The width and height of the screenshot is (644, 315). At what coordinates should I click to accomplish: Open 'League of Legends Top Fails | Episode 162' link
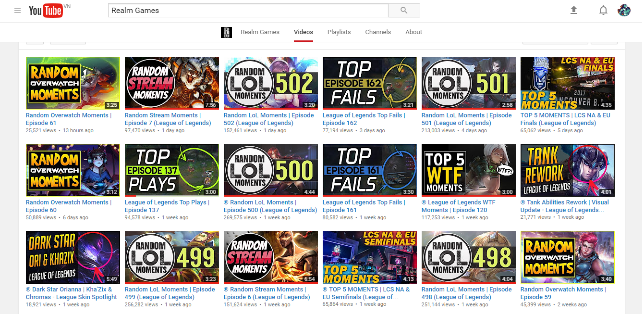pyautogui.click(x=364, y=119)
